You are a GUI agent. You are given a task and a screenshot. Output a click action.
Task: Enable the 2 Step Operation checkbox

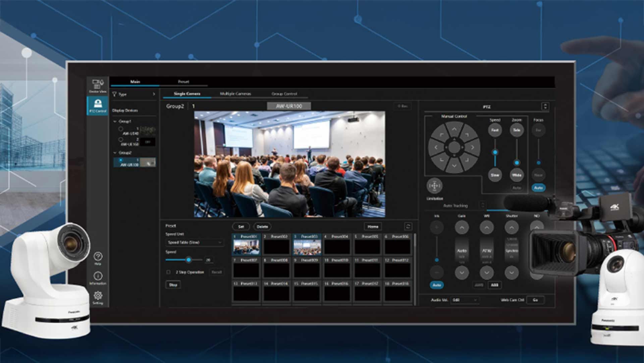point(169,272)
